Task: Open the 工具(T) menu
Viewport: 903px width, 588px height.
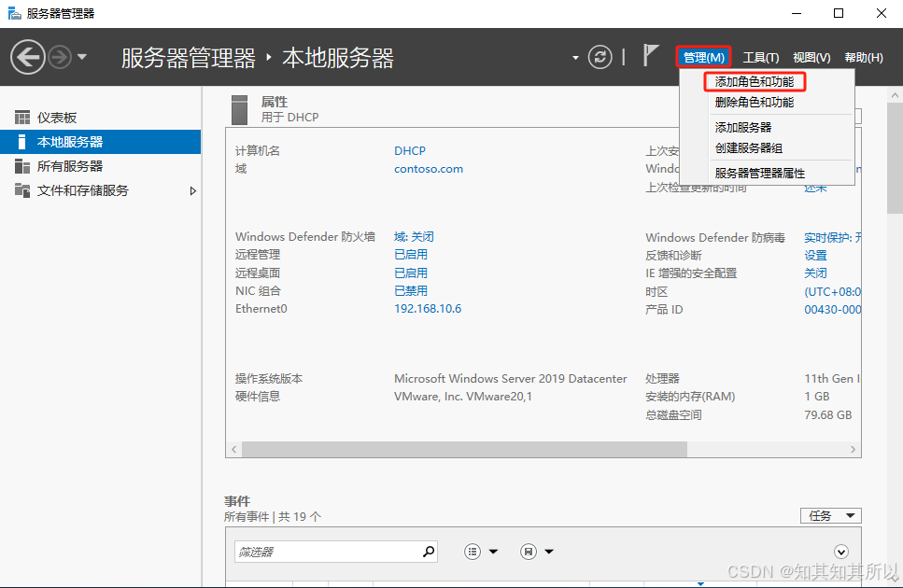Action: (760, 58)
